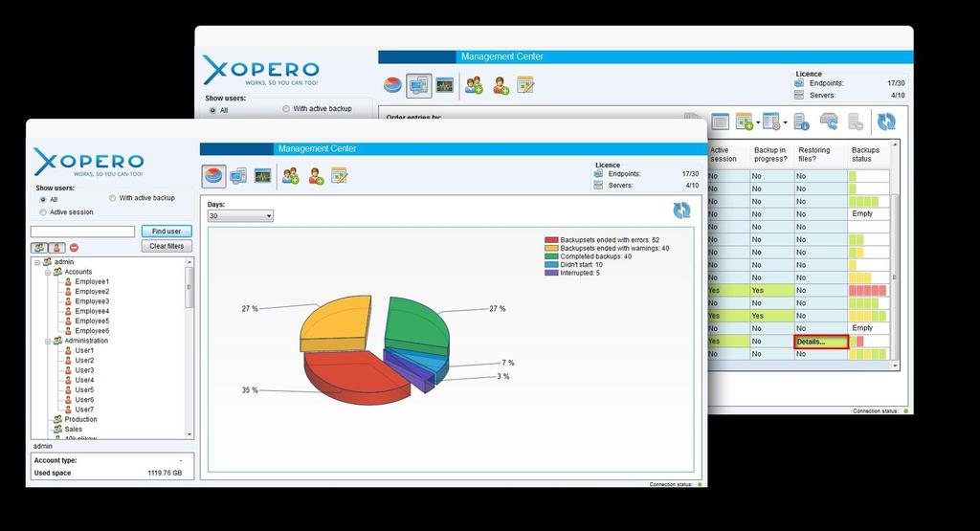The height and width of the screenshot is (531, 980).
Task: Select 'Active session' radio button
Action: click(x=43, y=212)
